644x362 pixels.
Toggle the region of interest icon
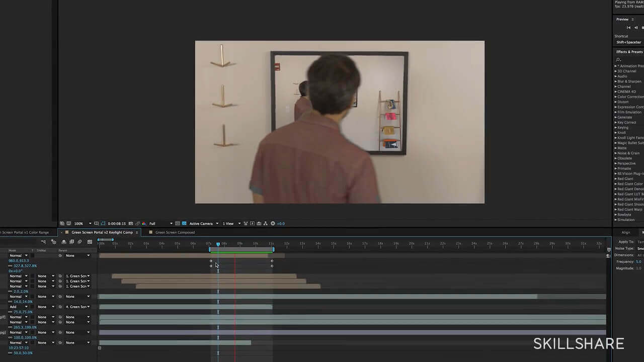(x=103, y=224)
